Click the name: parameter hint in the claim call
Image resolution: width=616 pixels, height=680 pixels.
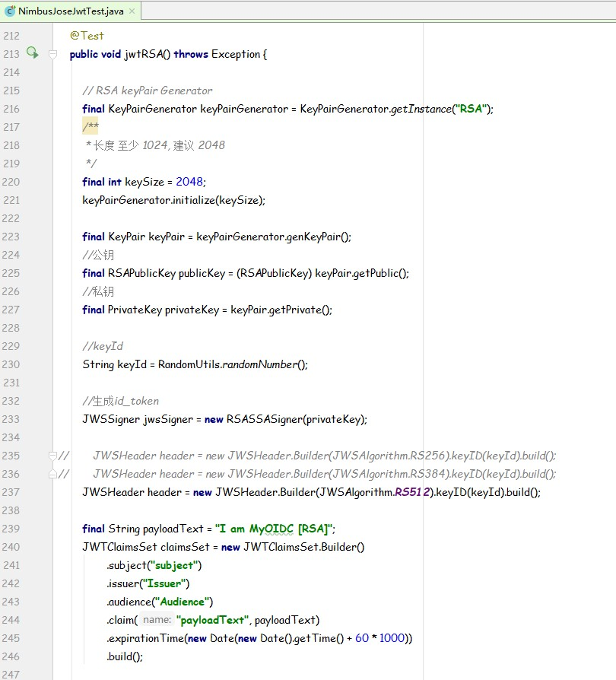[157, 620]
